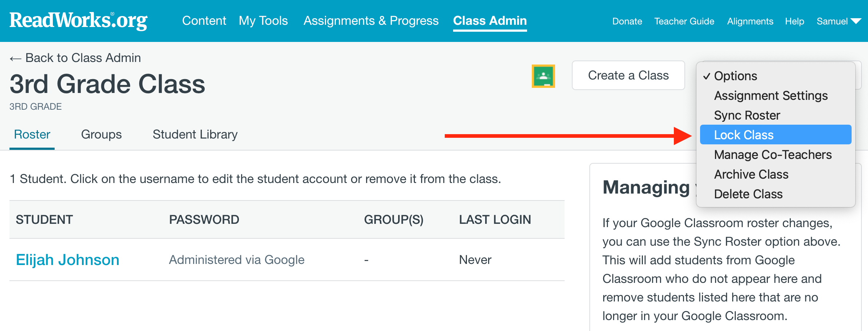The height and width of the screenshot is (331, 868).
Task: Open the Google Classroom icon
Action: [x=543, y=76]
